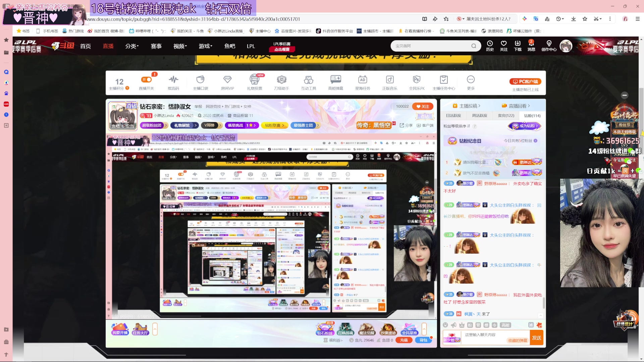Toggle the 高能 danmaku mode button

click(505, 325)
